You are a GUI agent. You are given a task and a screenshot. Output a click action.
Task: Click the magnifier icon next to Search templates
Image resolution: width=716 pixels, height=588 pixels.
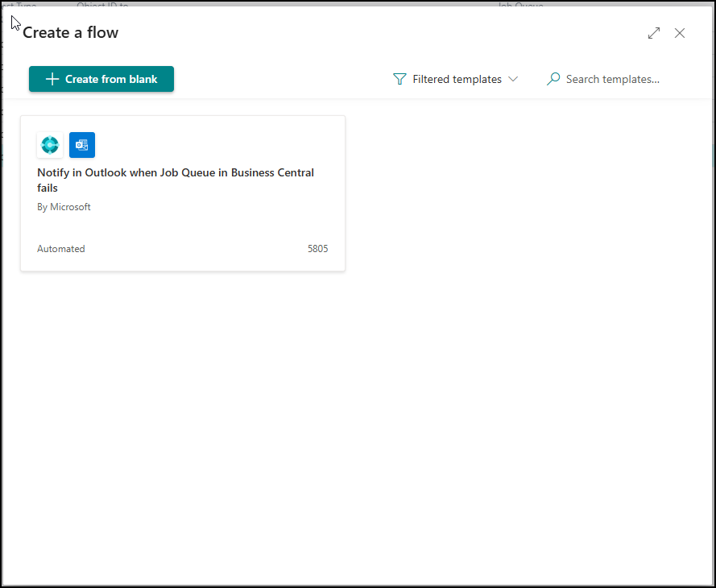pos(553,79)
